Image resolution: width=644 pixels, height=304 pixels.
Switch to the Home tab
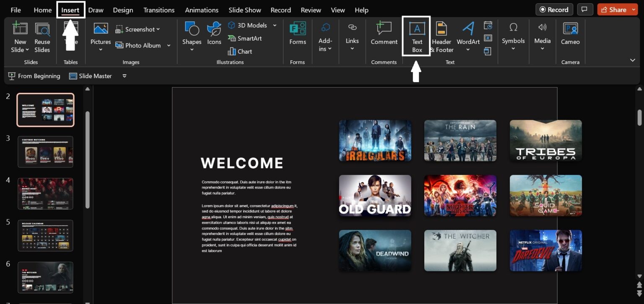pos(42,10)
